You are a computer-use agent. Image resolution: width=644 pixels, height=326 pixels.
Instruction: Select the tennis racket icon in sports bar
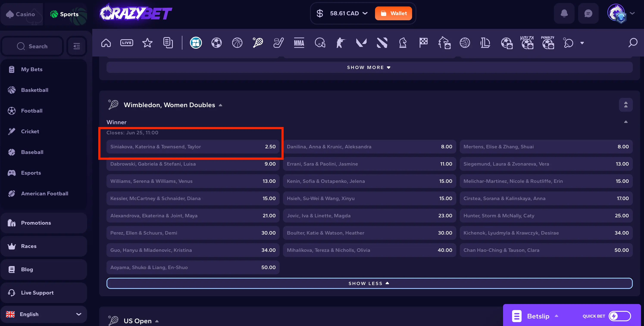(258, 43)
